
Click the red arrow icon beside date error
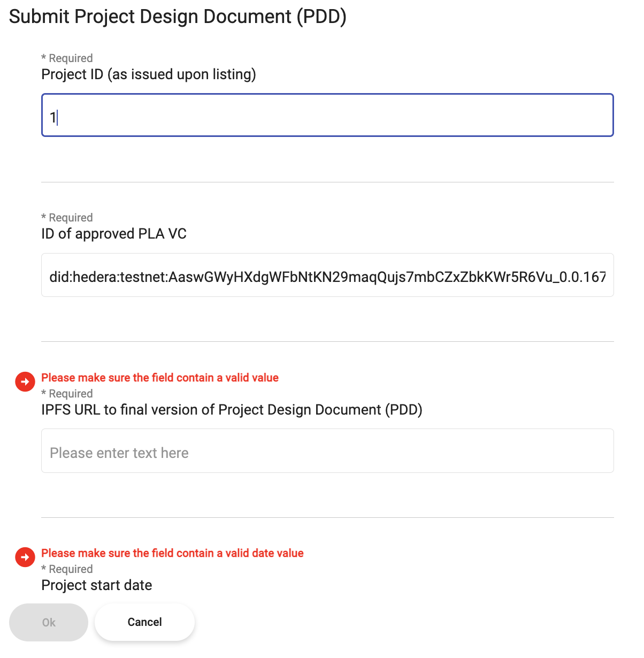click(25, 557)
